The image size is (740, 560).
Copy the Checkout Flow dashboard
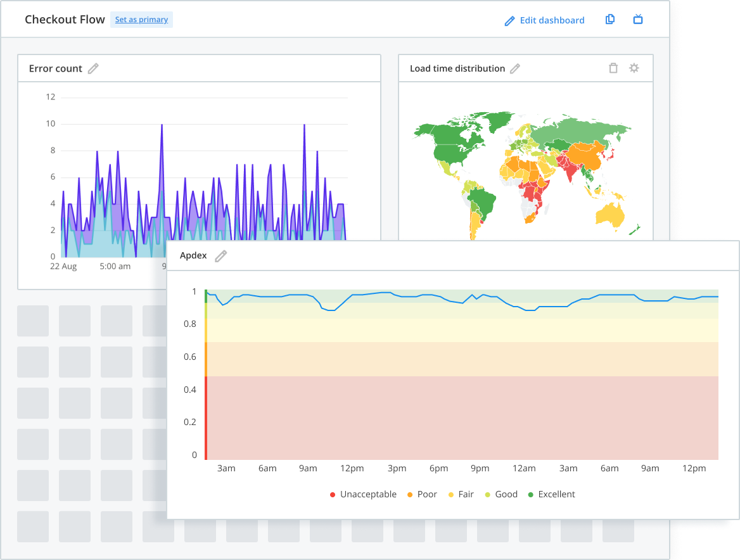click(609, 20)
